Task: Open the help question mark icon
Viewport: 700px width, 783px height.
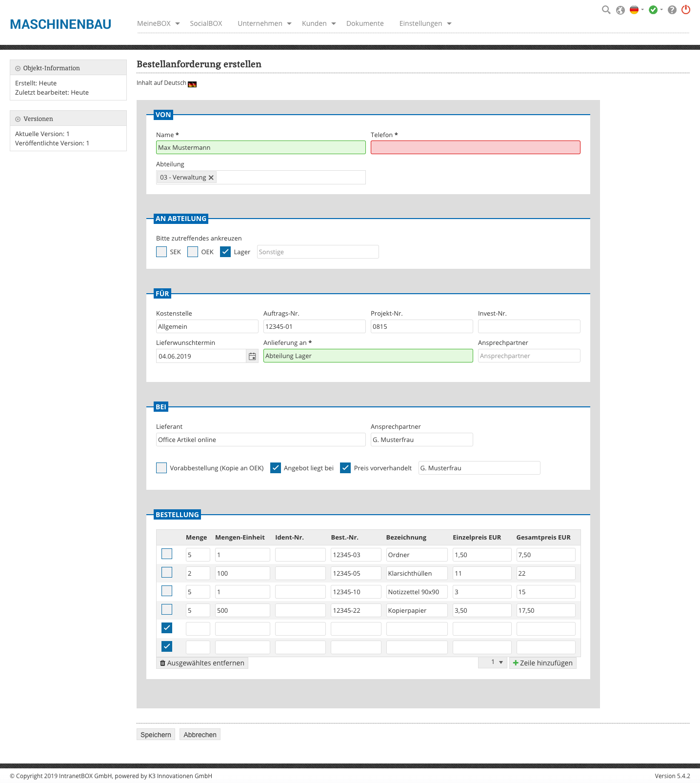Action: pyautogui.click(x=672, y=10)
